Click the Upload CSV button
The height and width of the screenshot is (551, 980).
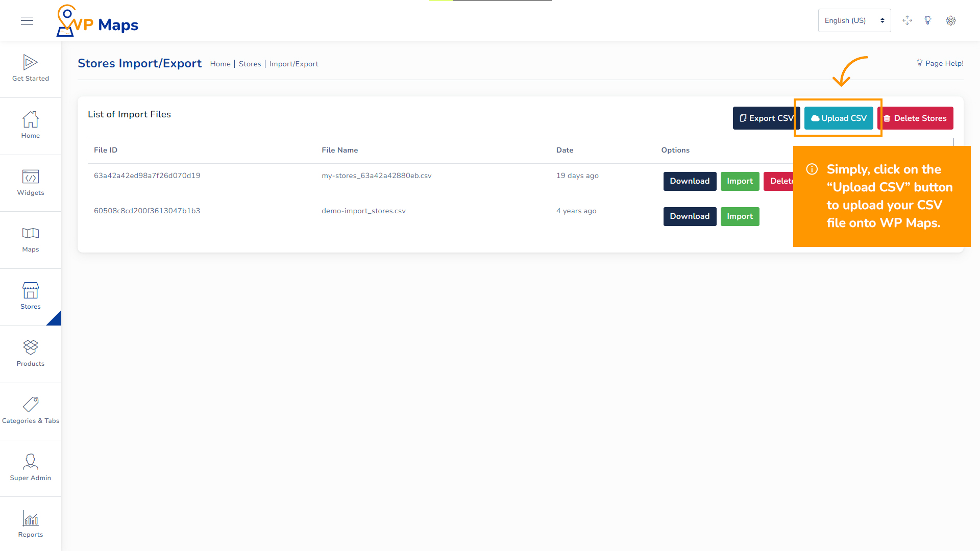pos(839,118)
